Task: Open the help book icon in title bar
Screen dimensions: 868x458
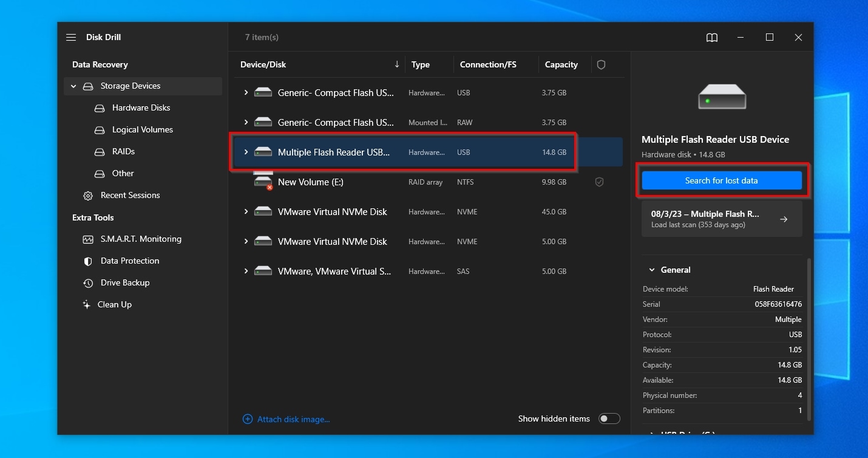Action: click(x=712, y=37)
